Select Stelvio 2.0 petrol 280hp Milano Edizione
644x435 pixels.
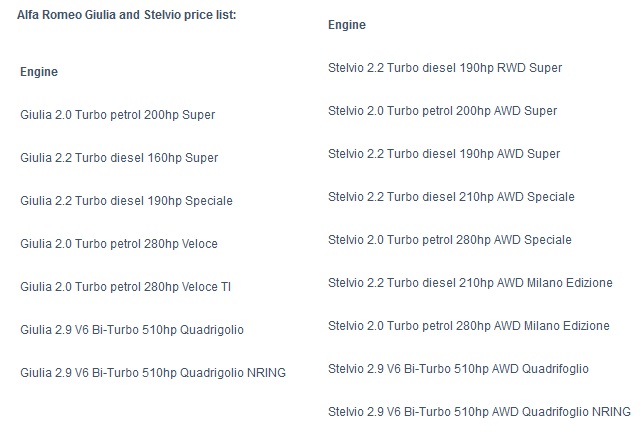pyautogui.click(x=469, y=326)
